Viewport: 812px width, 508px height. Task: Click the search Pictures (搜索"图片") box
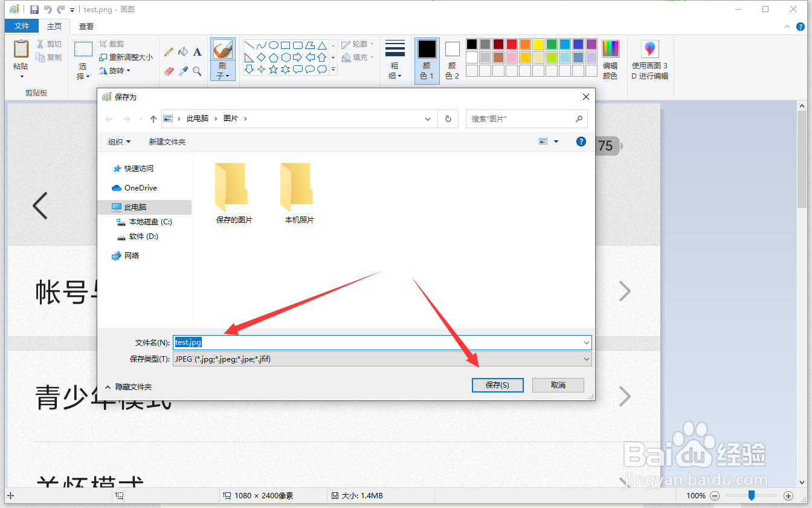526,119
